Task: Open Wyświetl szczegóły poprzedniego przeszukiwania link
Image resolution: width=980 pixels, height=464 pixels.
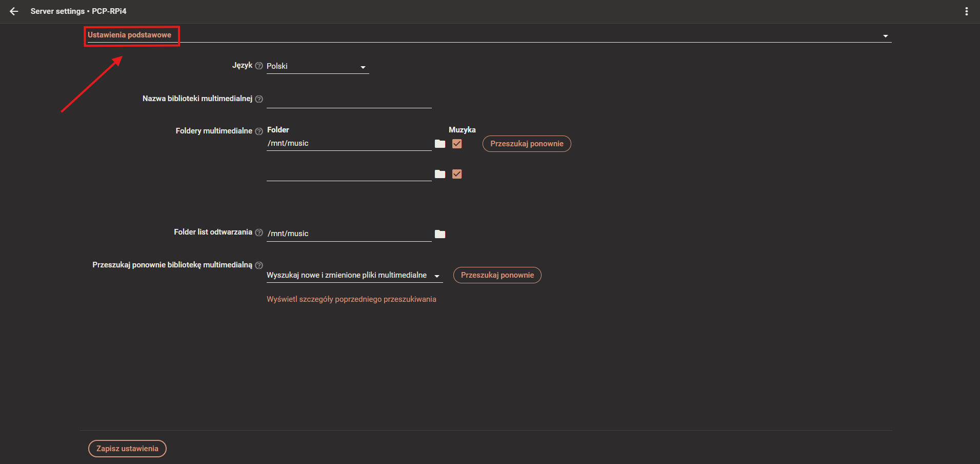Action: click(x=351, y=299)
